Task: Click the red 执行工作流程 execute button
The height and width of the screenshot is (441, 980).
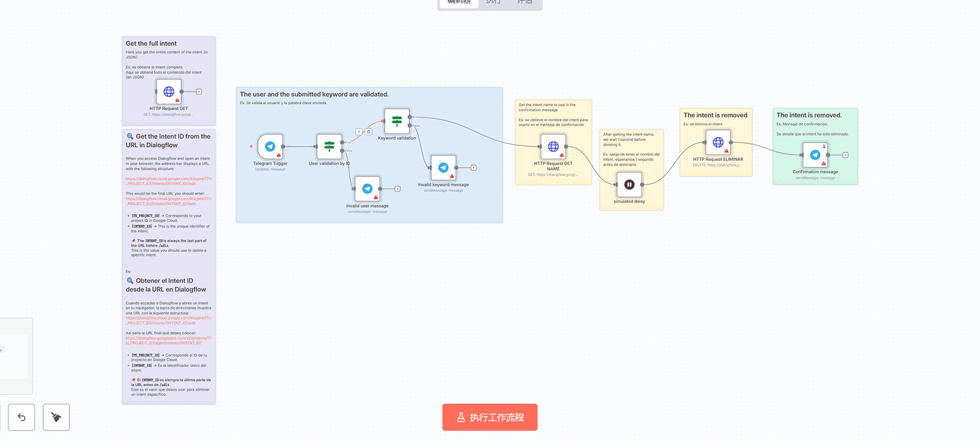Action: [x=489, y=417]
